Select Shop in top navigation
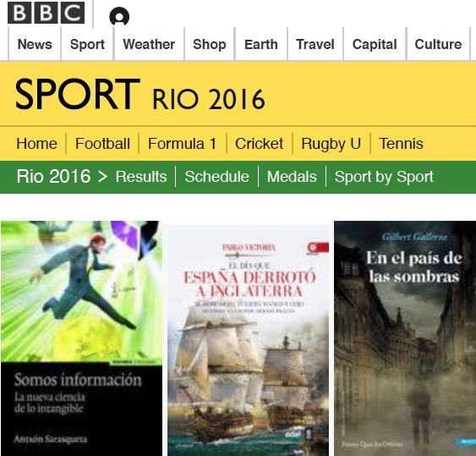The height and width of the screenshot is (456, 476). 210,44
